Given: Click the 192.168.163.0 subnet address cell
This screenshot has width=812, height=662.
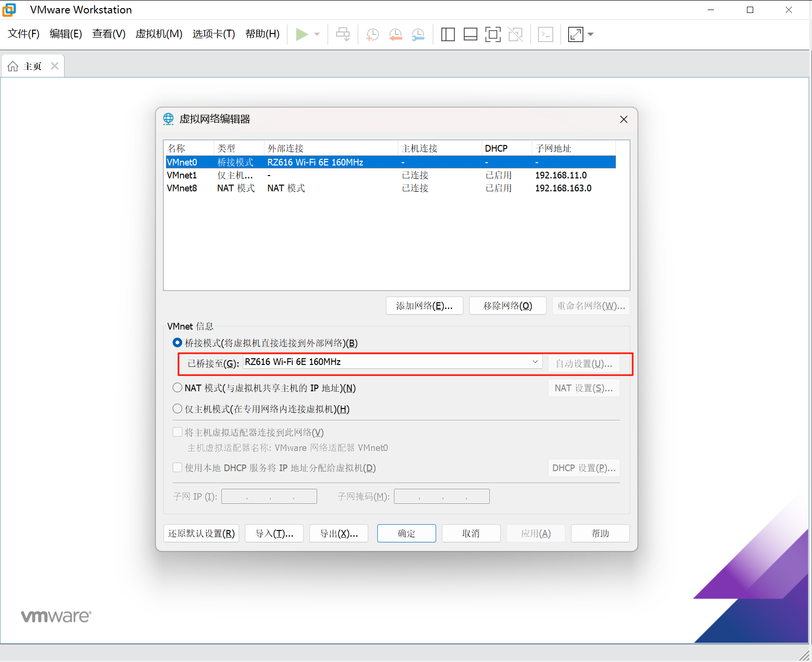Looking at the screenshot, I should coord(563,188).
